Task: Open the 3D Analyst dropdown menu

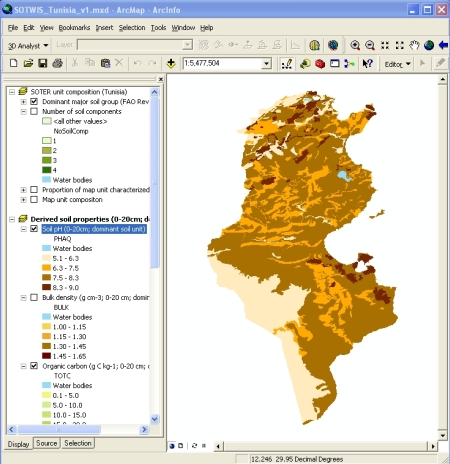Action: (28, 46)
